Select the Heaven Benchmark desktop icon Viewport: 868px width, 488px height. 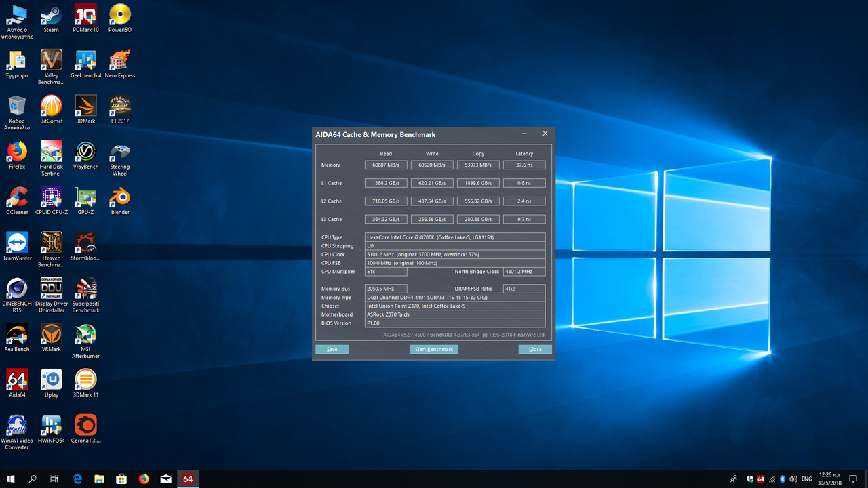[52, 249]
